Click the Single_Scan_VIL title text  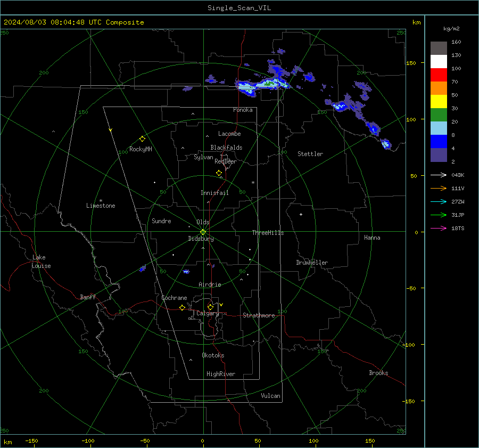point(239,8)
